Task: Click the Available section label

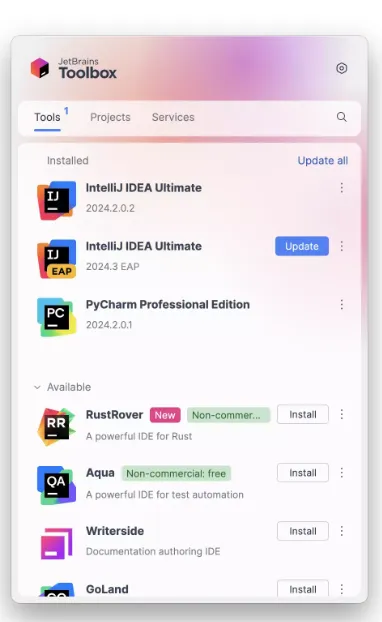Action: (x=69, y=387)
